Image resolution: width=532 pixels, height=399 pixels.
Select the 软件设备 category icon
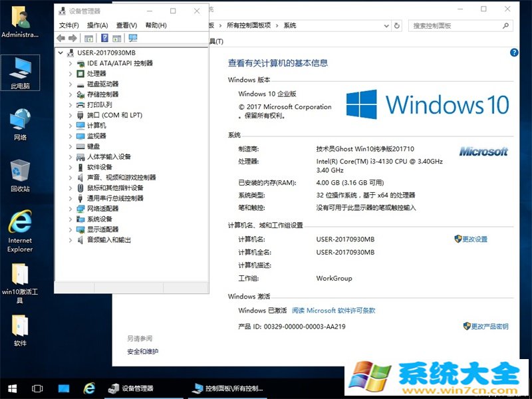pyautogui.click(x=80, y=168)
